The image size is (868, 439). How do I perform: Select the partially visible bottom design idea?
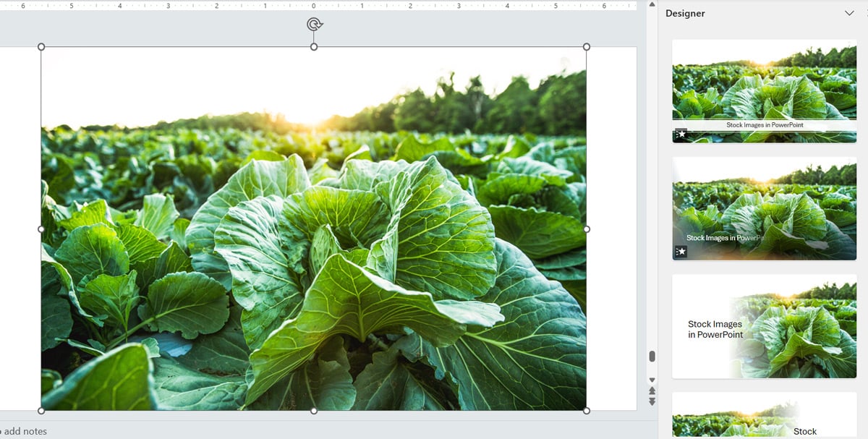click(764, 418)
